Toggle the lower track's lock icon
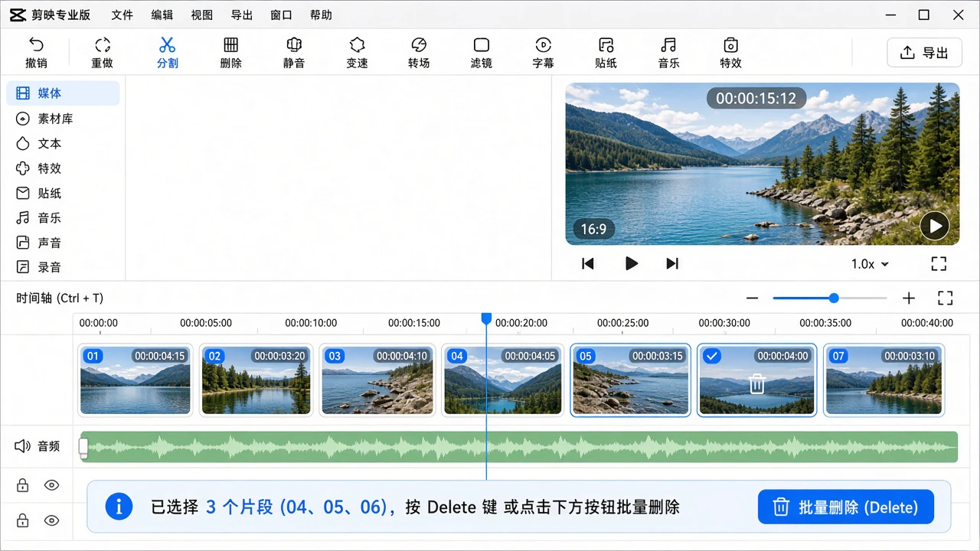980x551 pixels. (x=23, y=521)
